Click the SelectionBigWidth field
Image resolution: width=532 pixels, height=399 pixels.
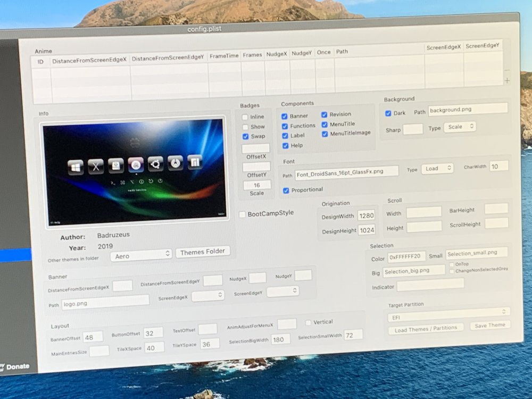tap(280, 339)
